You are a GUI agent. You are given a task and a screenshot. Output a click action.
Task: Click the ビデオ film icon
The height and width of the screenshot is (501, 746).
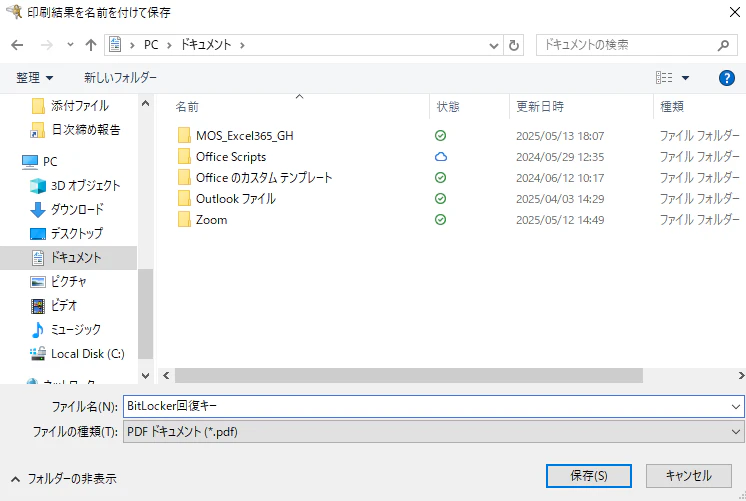(38, 306)
